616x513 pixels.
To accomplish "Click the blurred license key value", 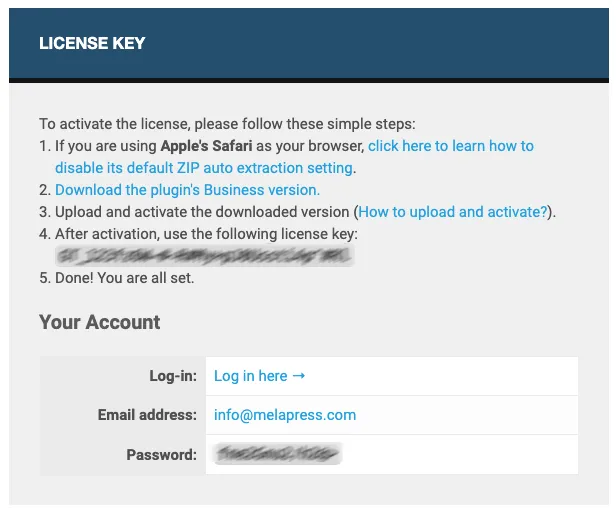I will pyautogui.click(x=204, y=256).
